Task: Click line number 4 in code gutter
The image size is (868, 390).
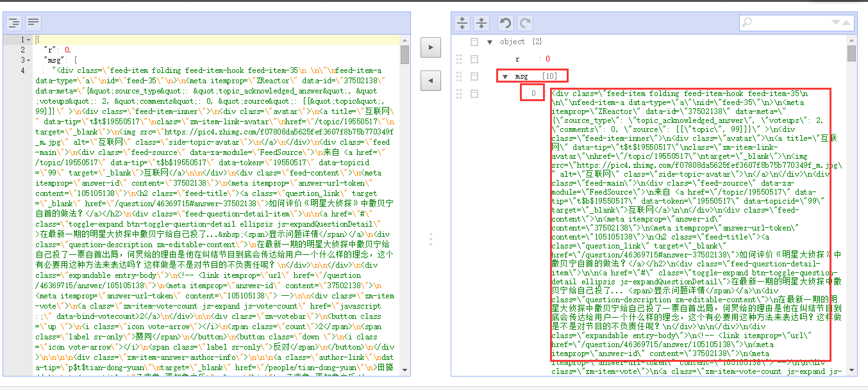Action: click(x=22, y=70)
